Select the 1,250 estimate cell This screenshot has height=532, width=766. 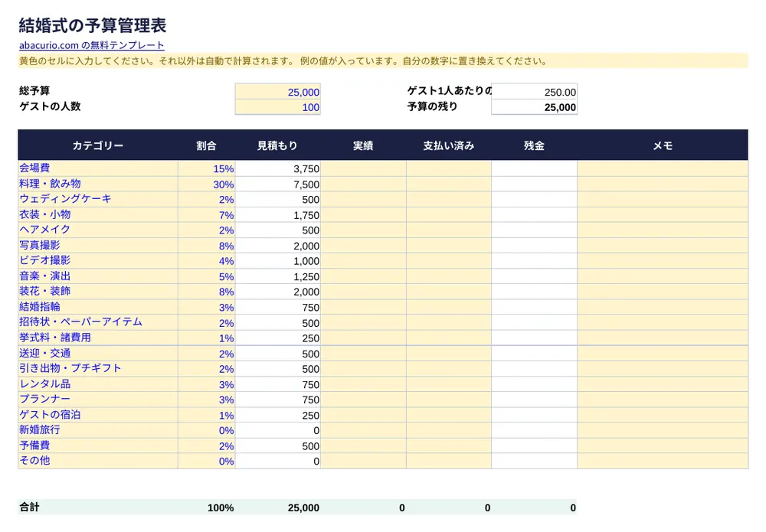(x=277, y=276)
